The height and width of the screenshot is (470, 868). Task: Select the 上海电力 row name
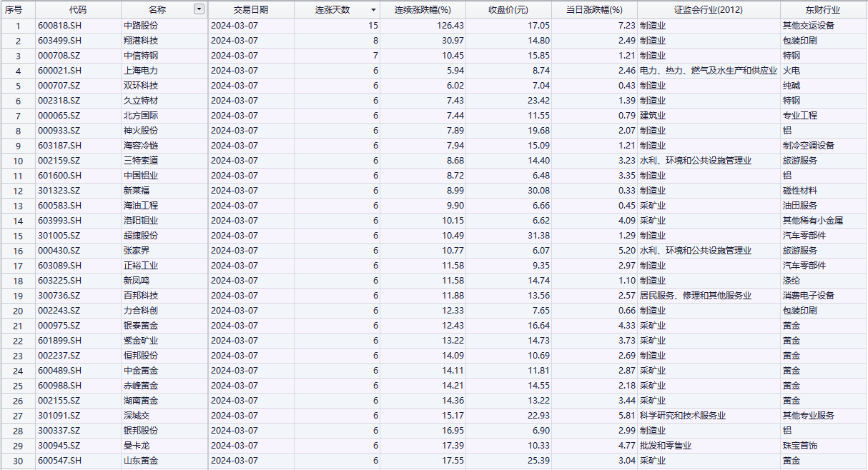click(141, 70)
